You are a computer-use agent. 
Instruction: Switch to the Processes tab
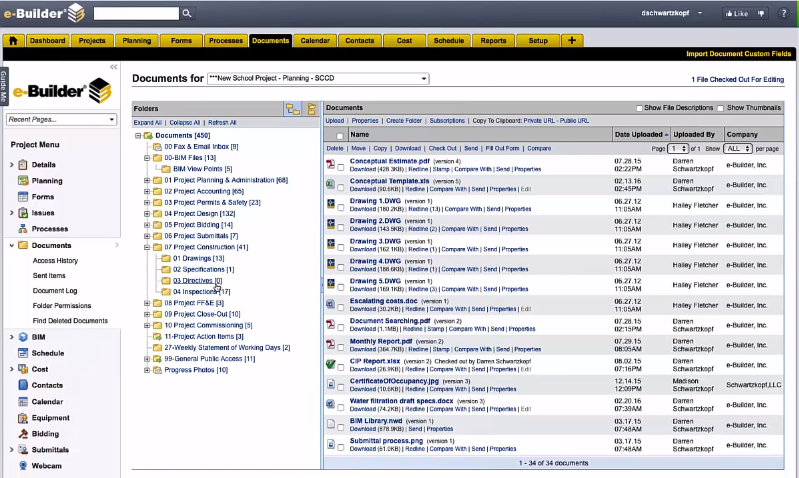pyautogui.click(x=226, y=41)
